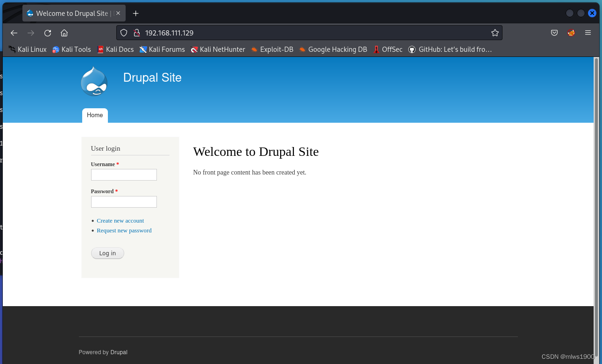Close the browser window

click(x=592, y=13)
